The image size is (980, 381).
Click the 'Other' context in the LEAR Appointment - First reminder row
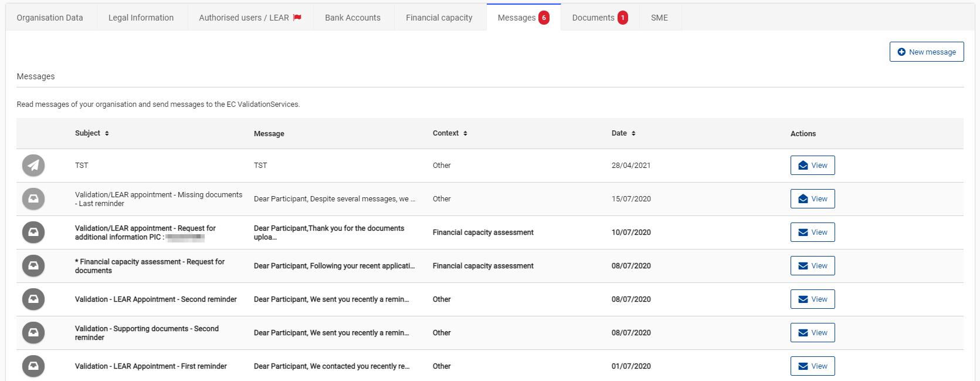442,366
